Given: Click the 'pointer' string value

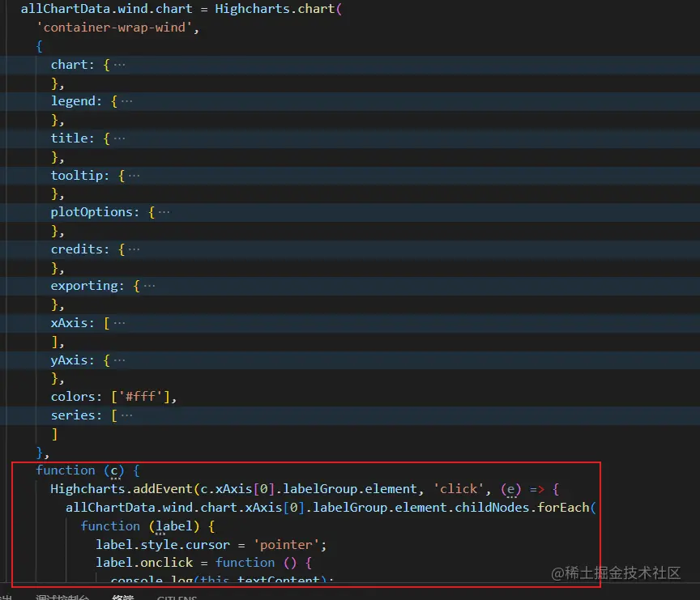Looking at the screenshot, I should pos(287,545).
